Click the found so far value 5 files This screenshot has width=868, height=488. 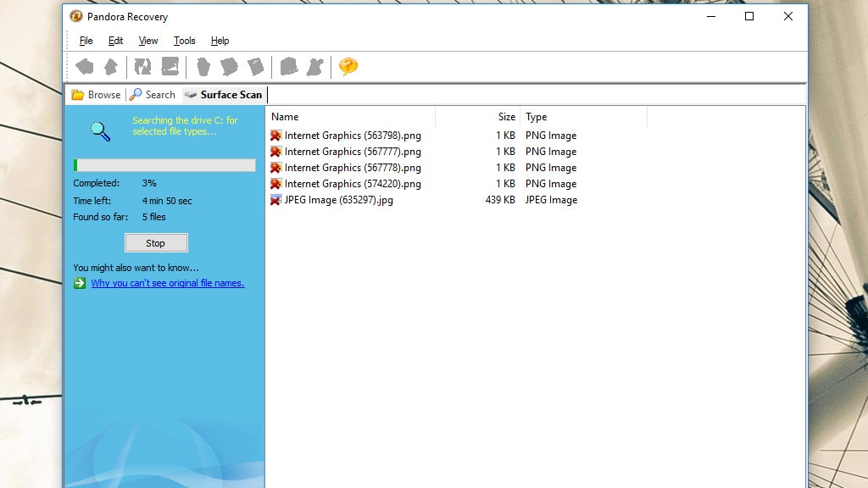click(x=154, y=217)
